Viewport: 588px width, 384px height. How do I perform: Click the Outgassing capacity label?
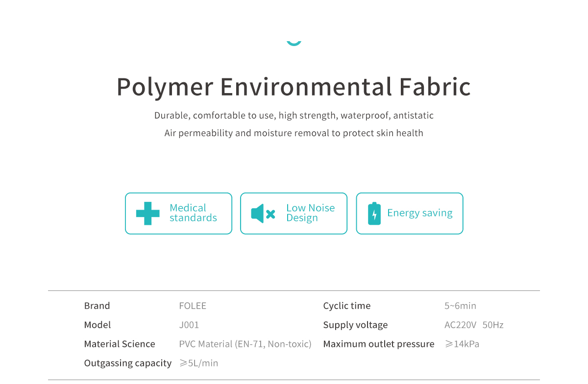click(128, 363)
